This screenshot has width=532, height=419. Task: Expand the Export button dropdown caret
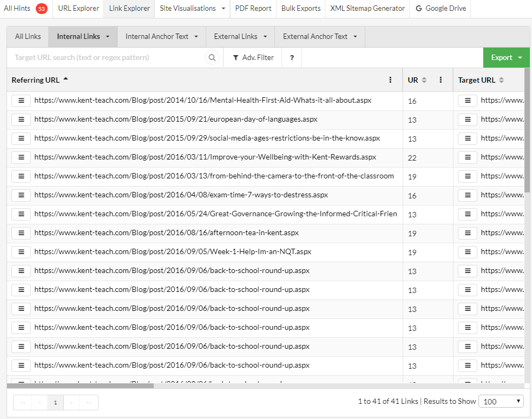[x=520, y=58]
